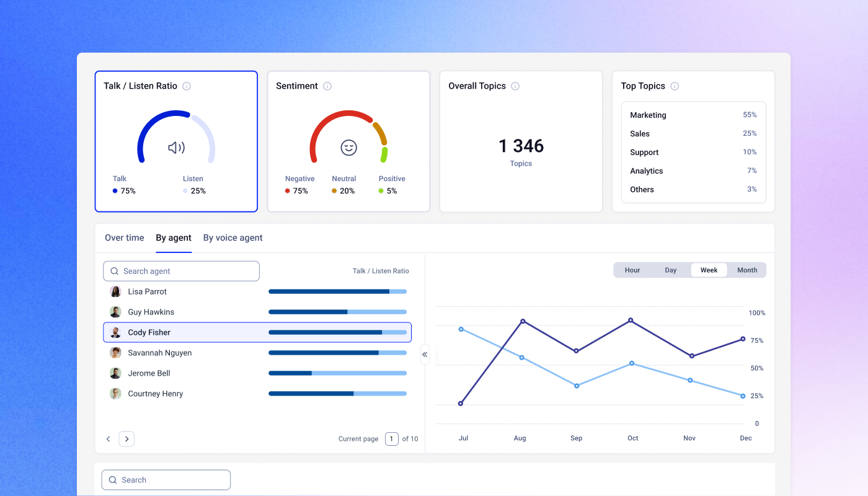Click the current page number box
Image resolution: width=868 pixels, height=496 pixels.
pos(392,439)
